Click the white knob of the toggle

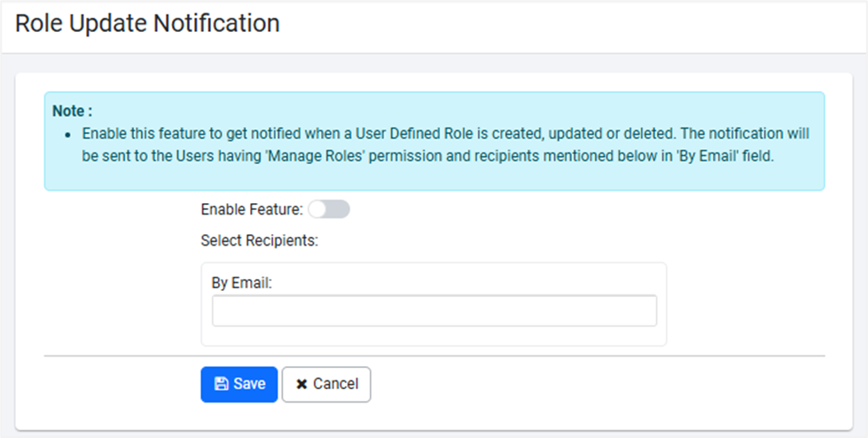317,209
